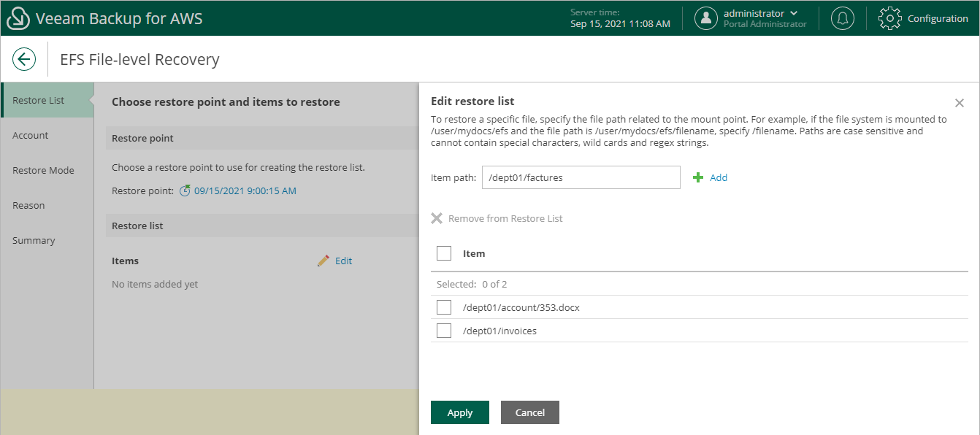Toggle the select-all Item checkbox
The height and width of the screenshot is (435, 980).
click(444, 253)
